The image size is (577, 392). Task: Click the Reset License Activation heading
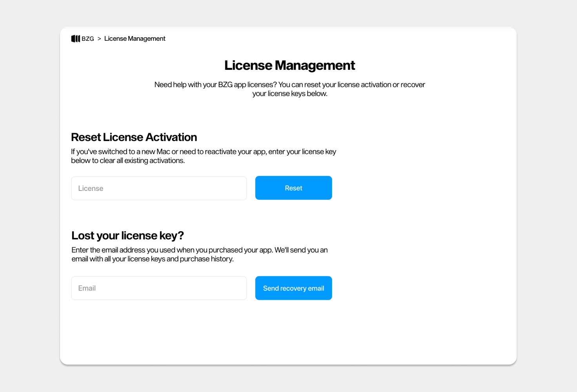pos(134,137)
